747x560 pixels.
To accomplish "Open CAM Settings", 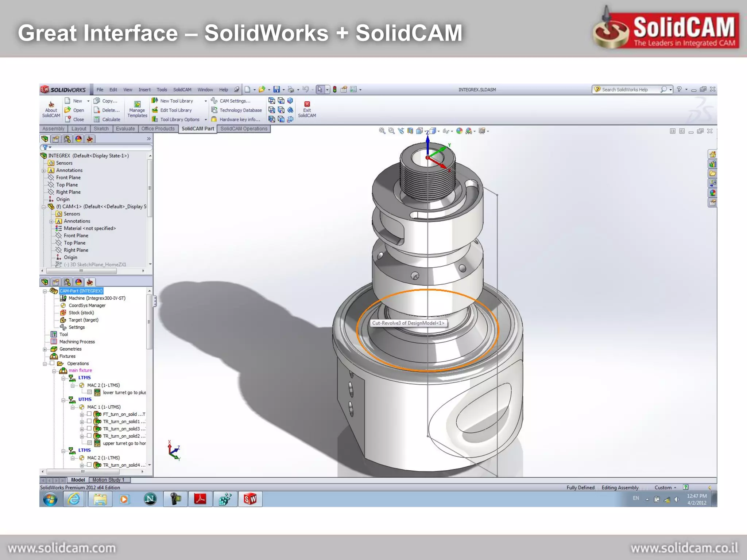I will 231,101.
